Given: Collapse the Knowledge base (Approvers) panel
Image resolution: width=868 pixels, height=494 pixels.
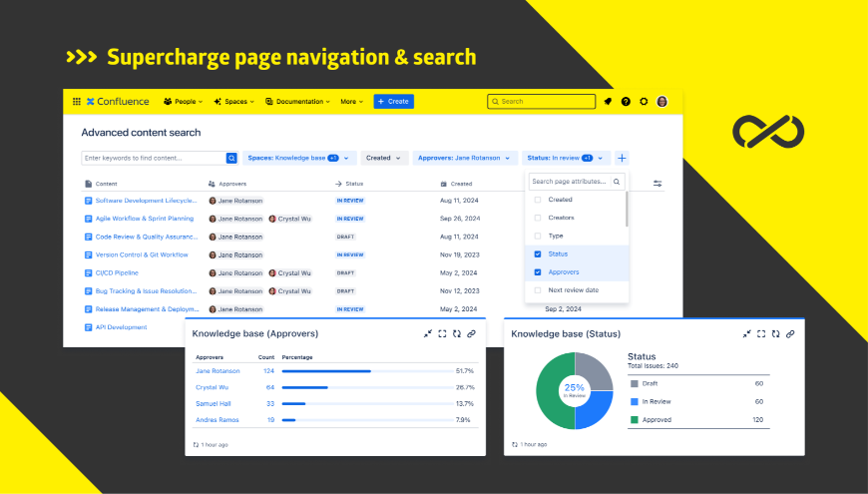Looking at the screenshot, I should pos(427,333).
